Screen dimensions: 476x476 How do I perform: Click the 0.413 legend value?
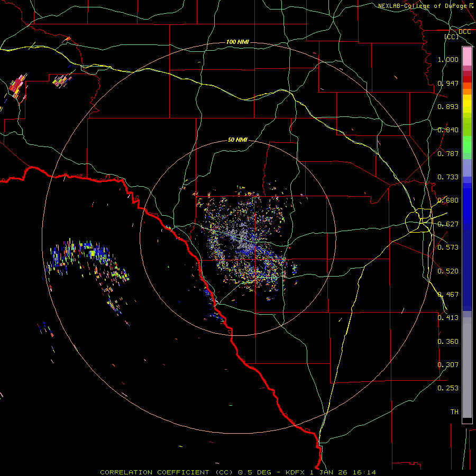[448, 318]
